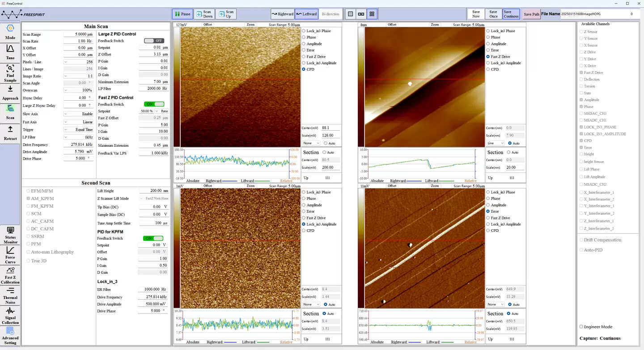The width and height of the screenshot is (644, 350).
Task: Select Amplitude channel in top-left image panel
Action: pyautogui.click(x=304, y=44)
